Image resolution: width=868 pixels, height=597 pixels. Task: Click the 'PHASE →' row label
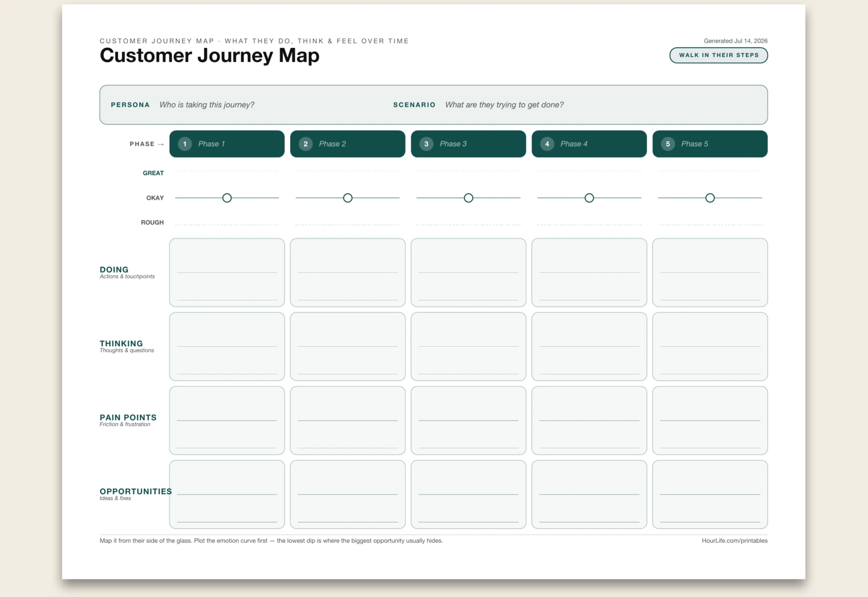point(146,144)
